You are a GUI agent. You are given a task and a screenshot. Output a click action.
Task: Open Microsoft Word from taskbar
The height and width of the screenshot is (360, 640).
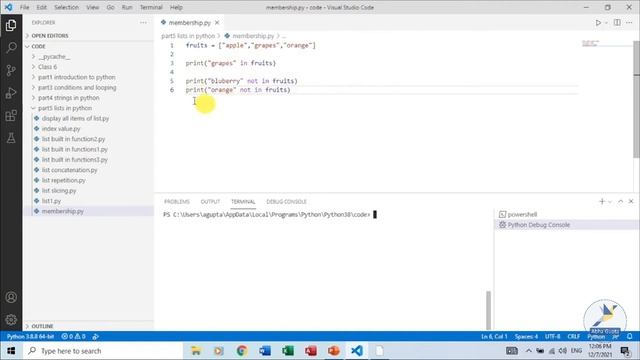click(x=264, y=351)
